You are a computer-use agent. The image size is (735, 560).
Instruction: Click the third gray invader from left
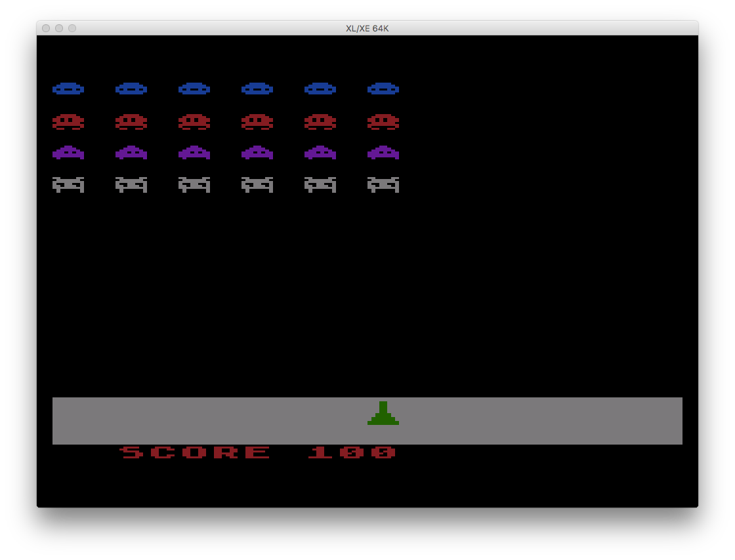point(194,185)
